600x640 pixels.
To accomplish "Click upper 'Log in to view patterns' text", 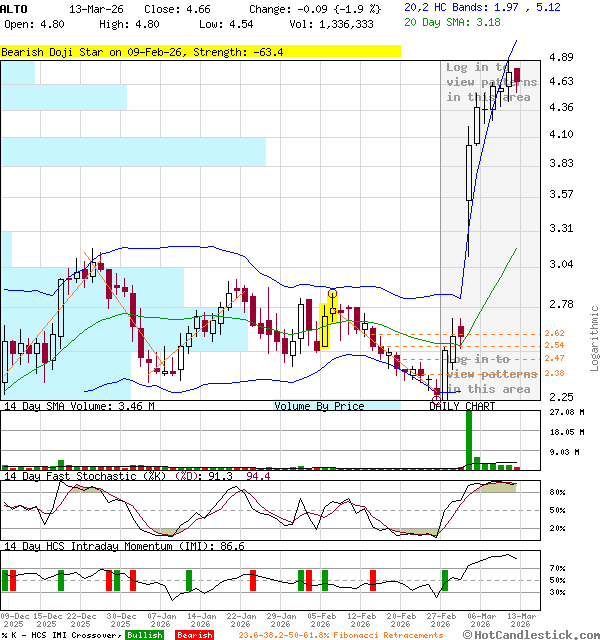I will [491, 82].
